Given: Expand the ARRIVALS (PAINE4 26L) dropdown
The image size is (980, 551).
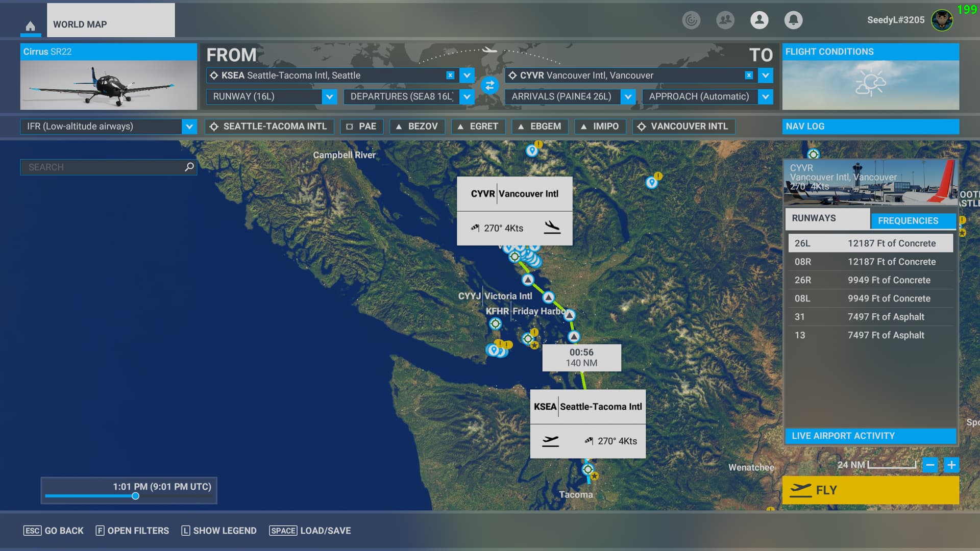Looking at the screenshot, I should pyautogui.click(x=628, y=96).
